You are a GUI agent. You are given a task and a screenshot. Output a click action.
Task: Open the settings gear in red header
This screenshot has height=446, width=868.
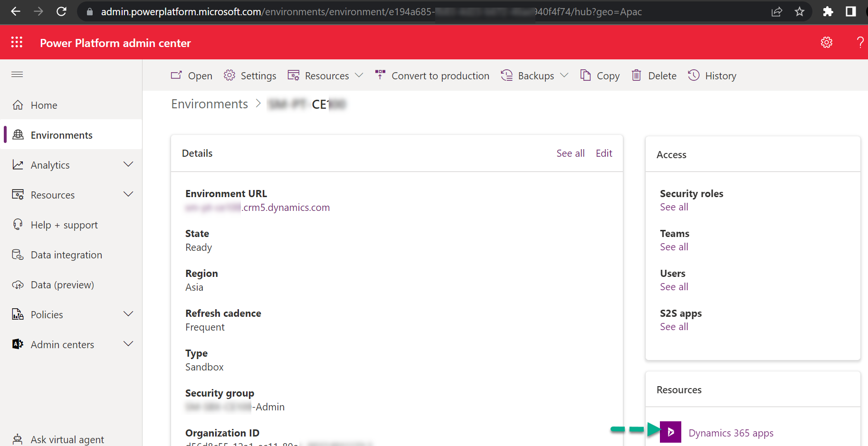click(x=827, y=42)
